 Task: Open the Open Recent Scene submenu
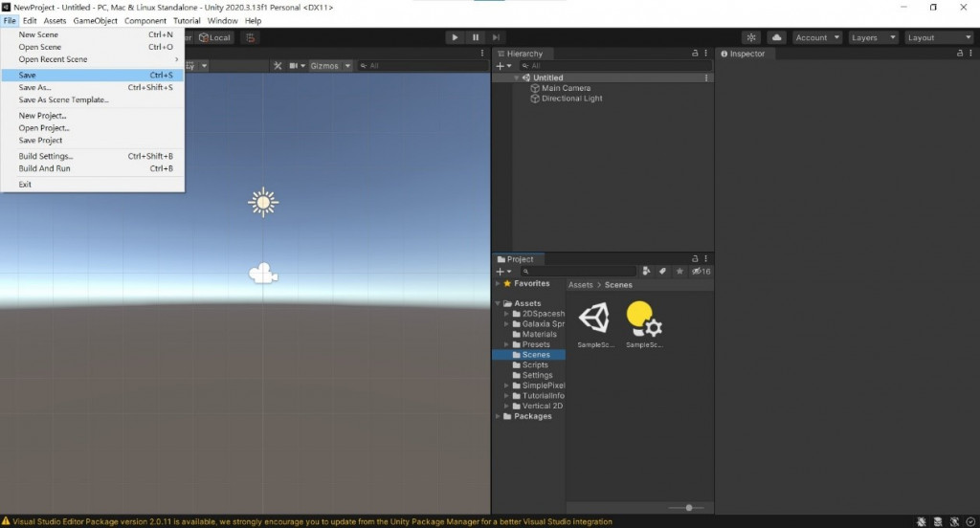pos(93,59)
